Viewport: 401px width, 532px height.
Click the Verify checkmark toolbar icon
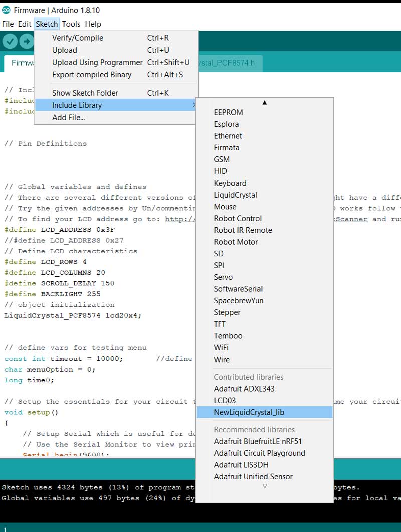[x=10, y=42]
